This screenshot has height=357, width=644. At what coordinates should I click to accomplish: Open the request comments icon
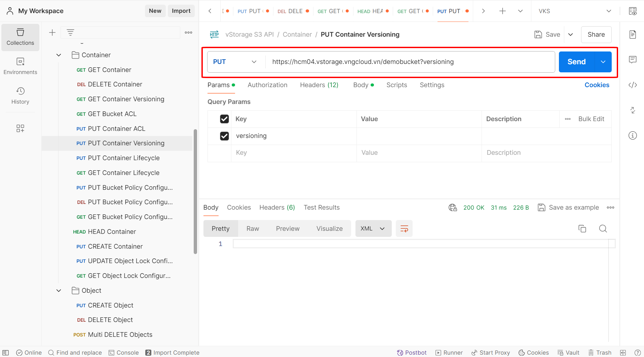click(x=633, y=60)
